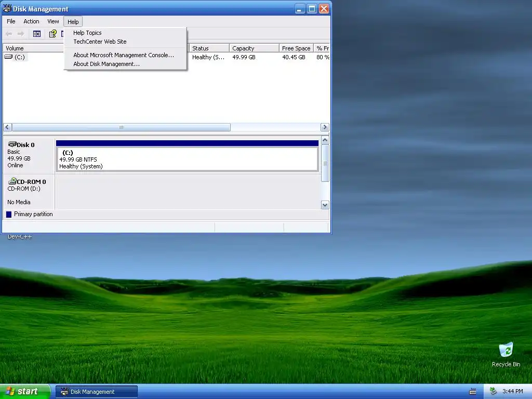
Task: Click the Disk Management title bar icon
Action: [7, 8]
